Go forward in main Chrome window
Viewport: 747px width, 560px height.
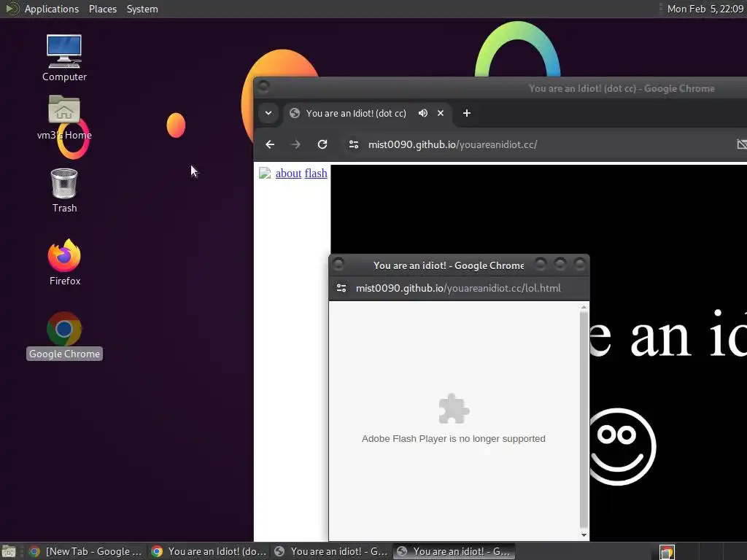296,144
